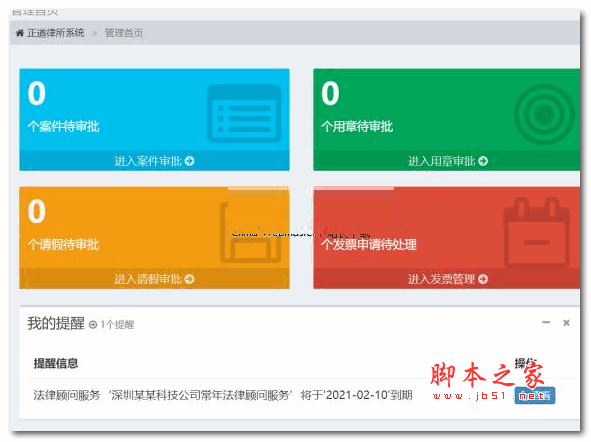Click the arrow icon beside 进入用章审批
The height and width of the screenshot is (442, 591).
[483, 161]
